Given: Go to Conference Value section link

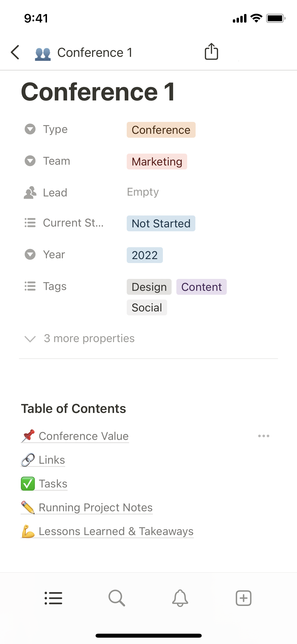Looking at the screenshot, I should (x=83, y=436).
